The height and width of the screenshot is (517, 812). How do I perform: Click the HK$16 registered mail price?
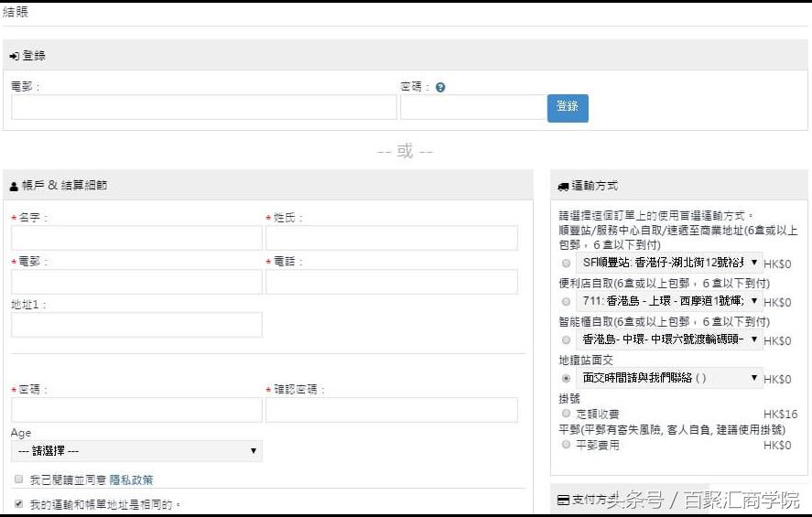click(x=780, y=414)
